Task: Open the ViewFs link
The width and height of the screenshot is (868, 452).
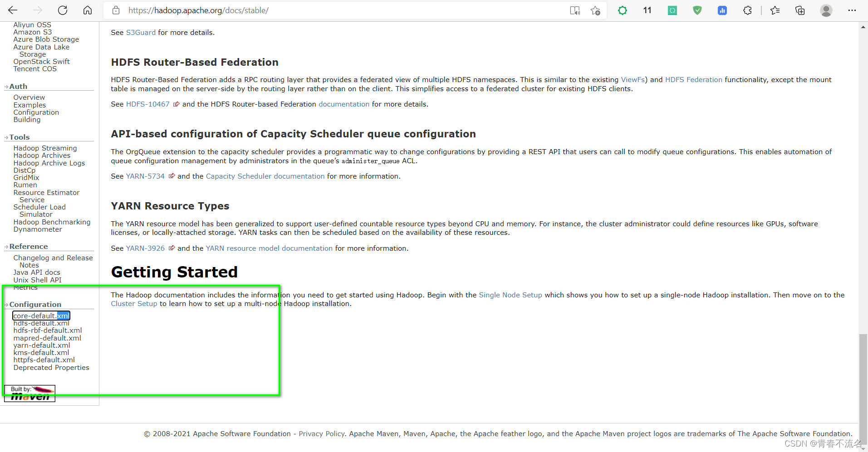Action: 633,80
